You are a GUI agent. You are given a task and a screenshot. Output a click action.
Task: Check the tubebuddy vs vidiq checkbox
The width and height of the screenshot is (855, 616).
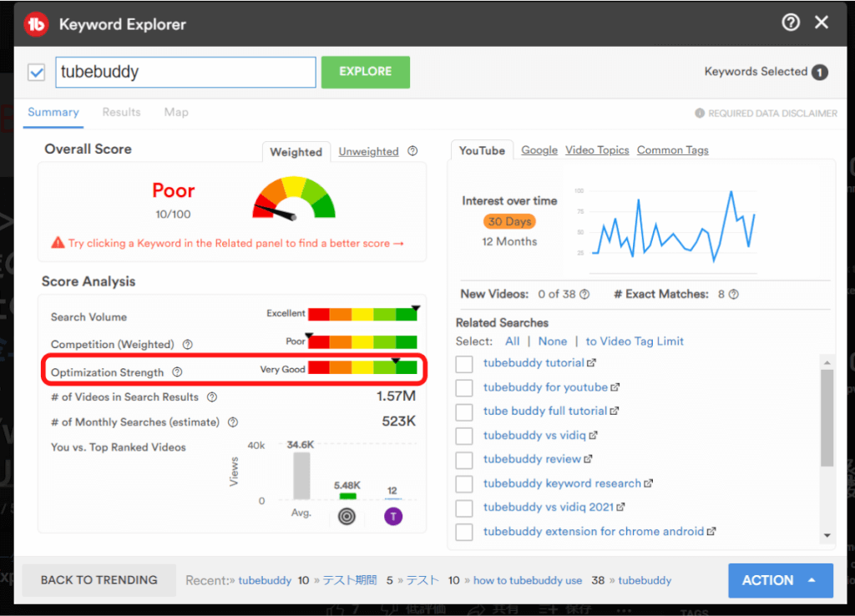click(x=464, y=436)
